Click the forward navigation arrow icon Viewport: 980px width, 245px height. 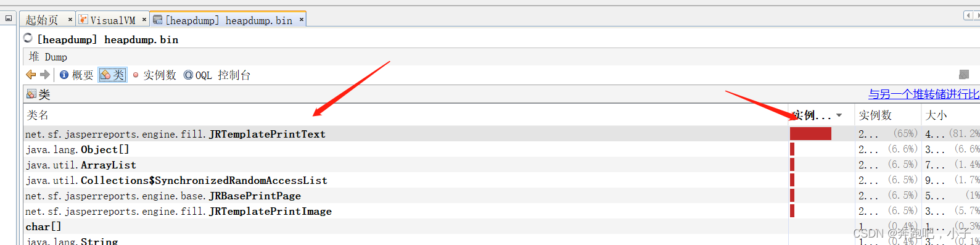(x=44, y=75)
